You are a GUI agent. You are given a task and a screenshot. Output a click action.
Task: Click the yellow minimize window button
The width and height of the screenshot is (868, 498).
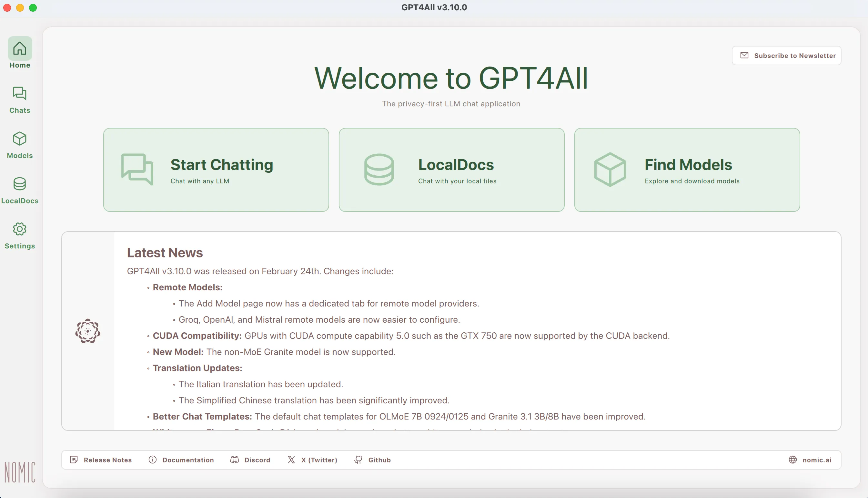point(20,7)
